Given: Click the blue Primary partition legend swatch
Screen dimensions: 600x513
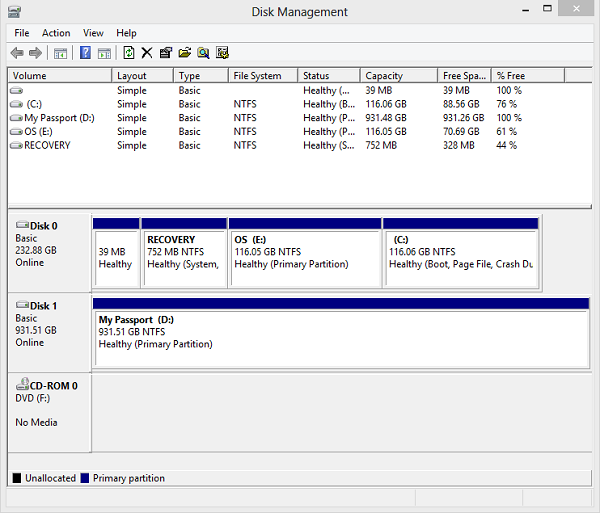Looking at the screenshot, I should click(x=85, y=478).
